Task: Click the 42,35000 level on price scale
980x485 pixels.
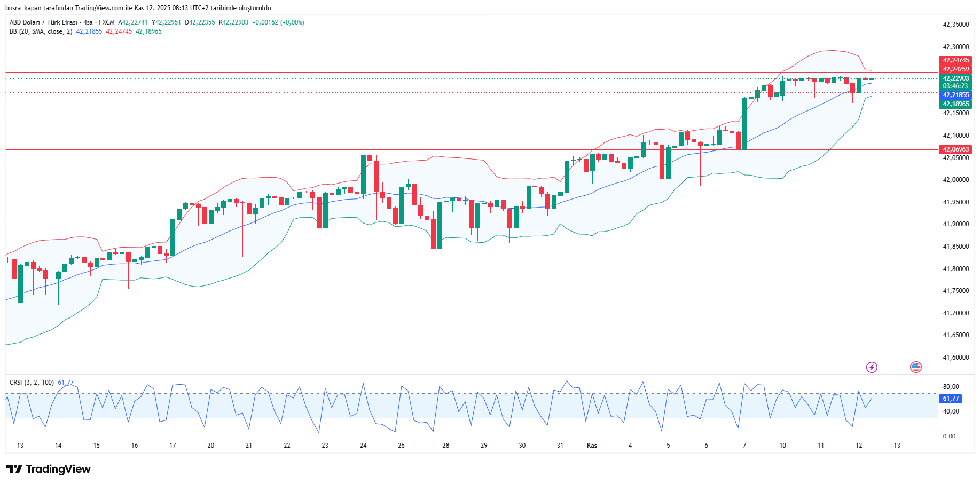Action: pyautogui.click(x=955, y=25)
